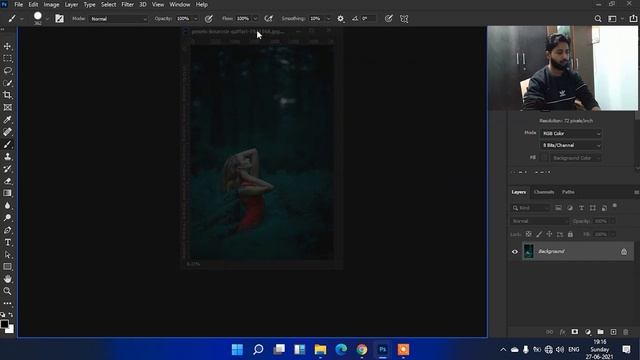This screenshot has height=360, width=640.
Task: Select the Gradient tool
Action: (x=7, y=193)
